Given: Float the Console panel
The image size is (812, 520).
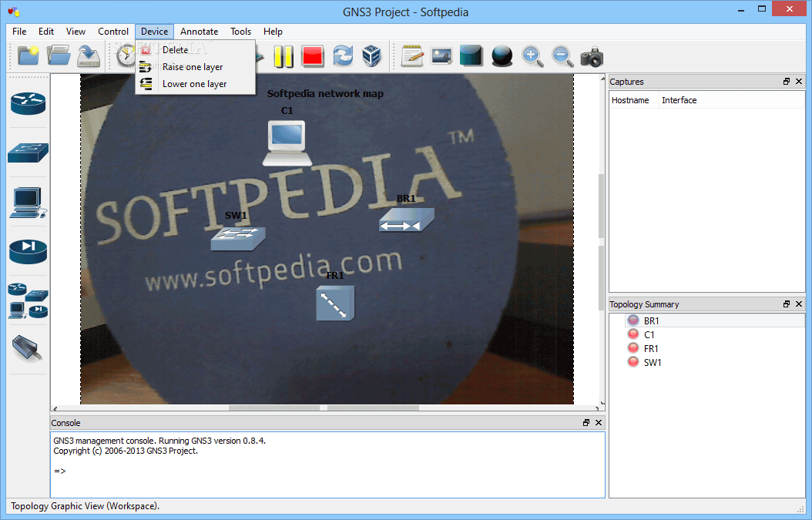Looking at the screenshot, I should tap(586, 423).
